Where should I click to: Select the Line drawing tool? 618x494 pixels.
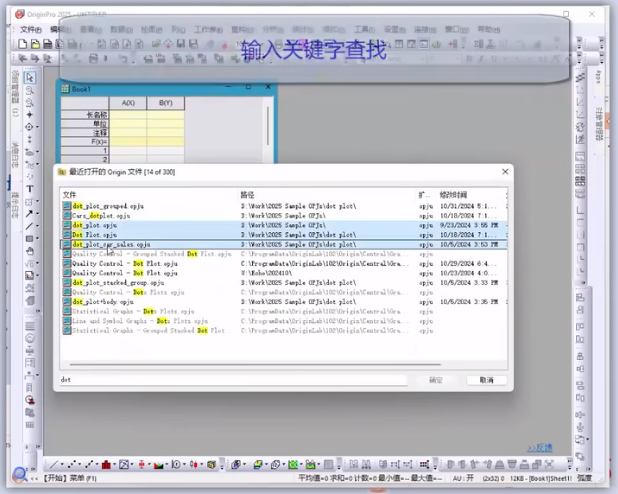click(x=30, y=226)
